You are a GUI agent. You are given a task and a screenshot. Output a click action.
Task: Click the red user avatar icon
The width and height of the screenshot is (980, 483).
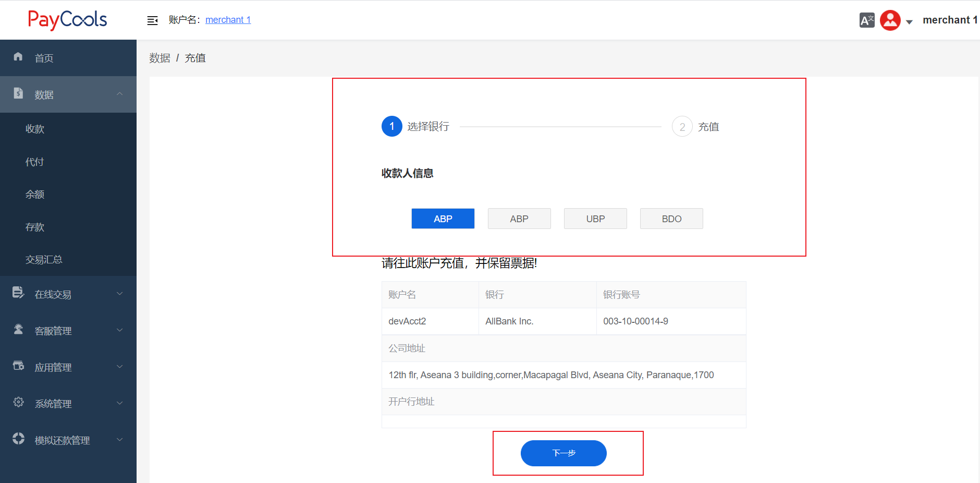(890, 20)
